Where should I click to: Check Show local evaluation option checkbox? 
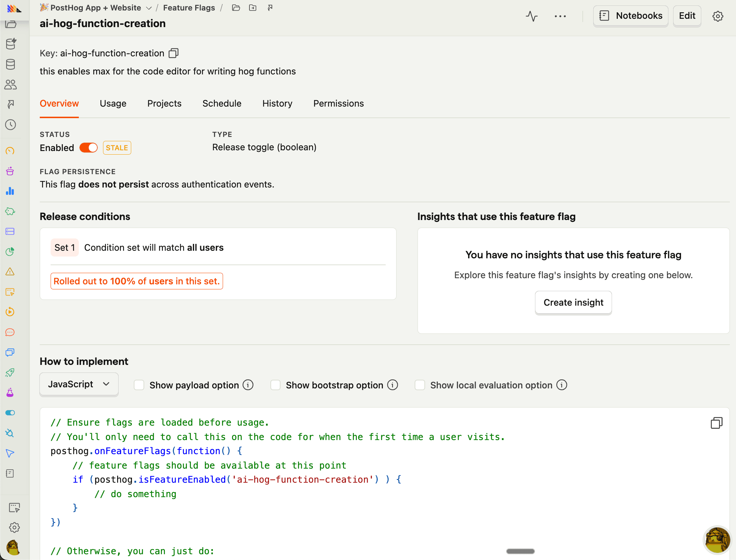pos(420,385)
